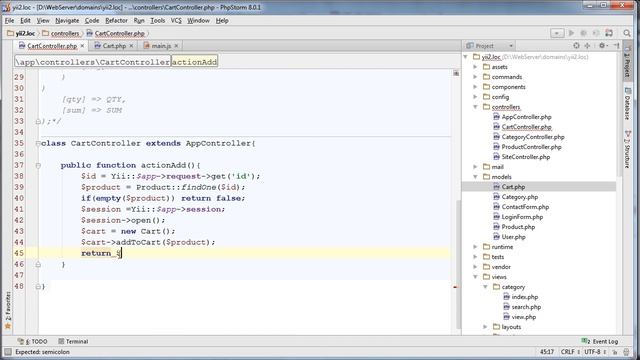Click the inspection status indicator above editor scrollbar

pos(456,73)
